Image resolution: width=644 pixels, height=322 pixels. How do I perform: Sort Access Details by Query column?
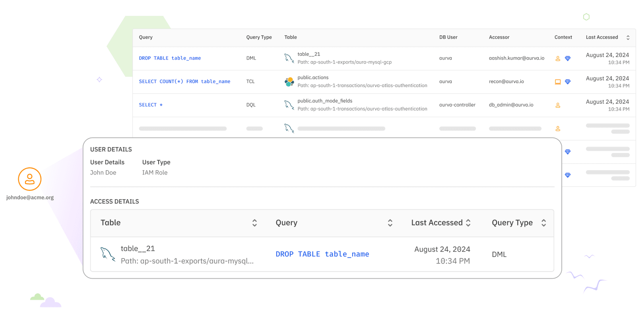[390, 223]
